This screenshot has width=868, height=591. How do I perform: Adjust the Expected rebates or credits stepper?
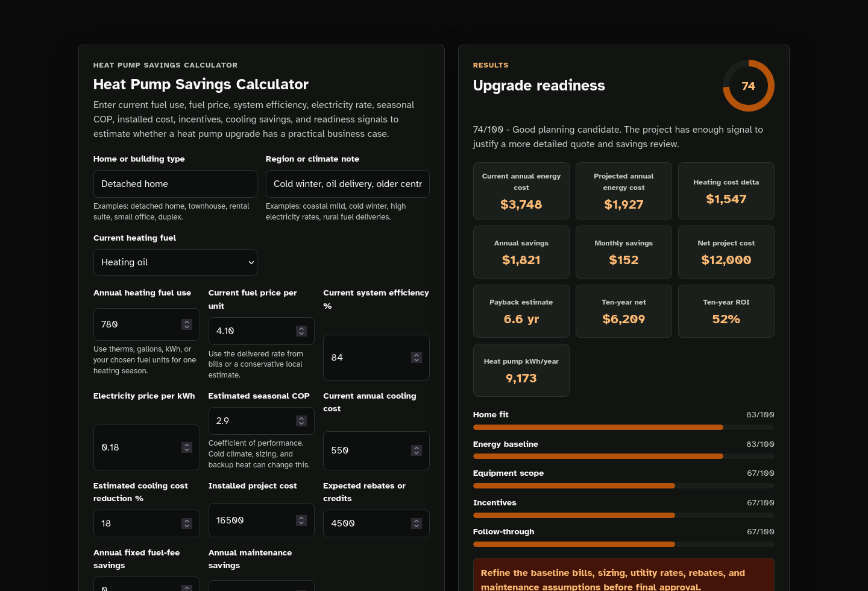[417, 523]
